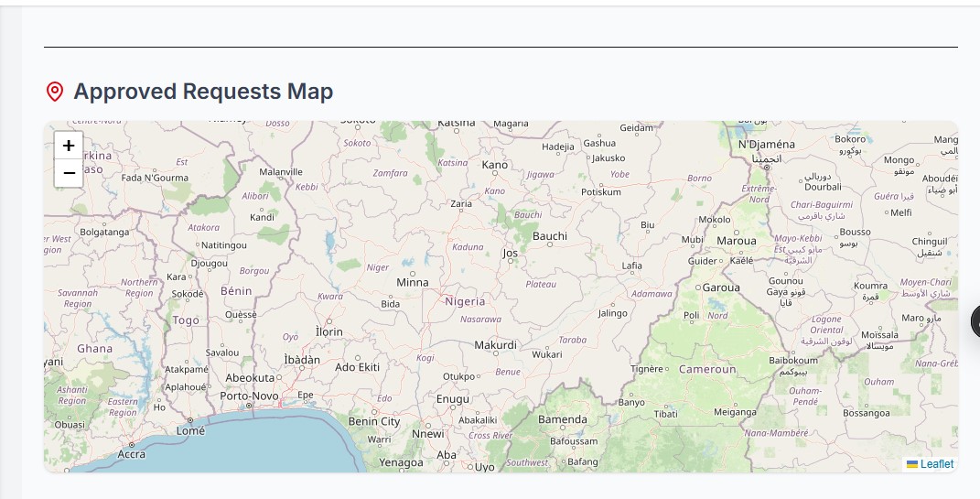The height and width of the screenshot is (499, 980).
Task: Zoom in on the map
Action: tap(69, 146)
